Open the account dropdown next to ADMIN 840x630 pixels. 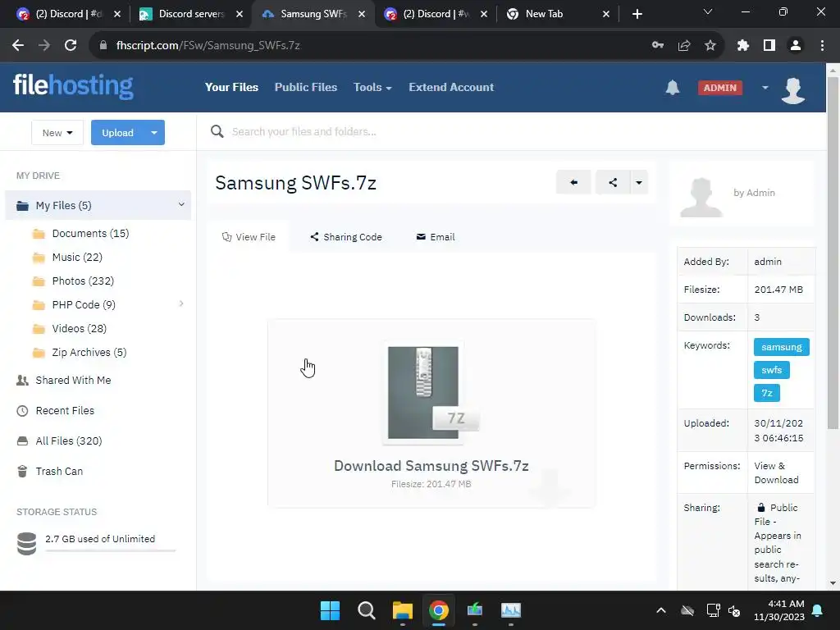(765, 87)
